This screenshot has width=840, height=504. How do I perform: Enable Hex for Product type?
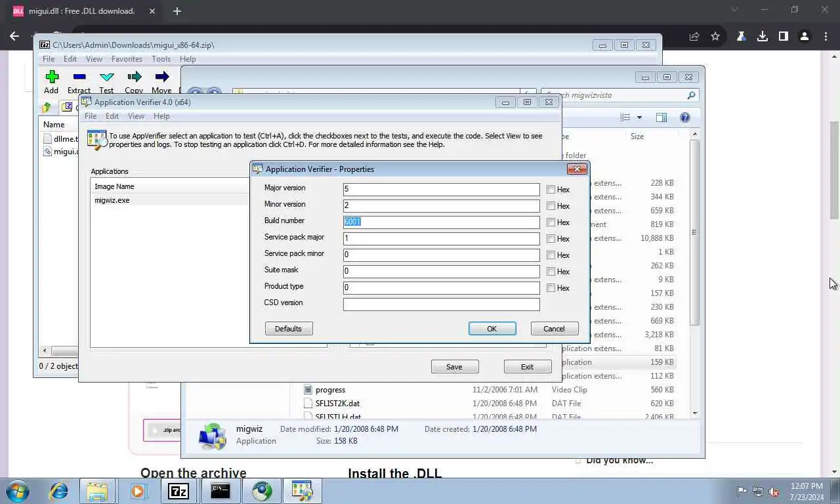(x=551, y=288)
